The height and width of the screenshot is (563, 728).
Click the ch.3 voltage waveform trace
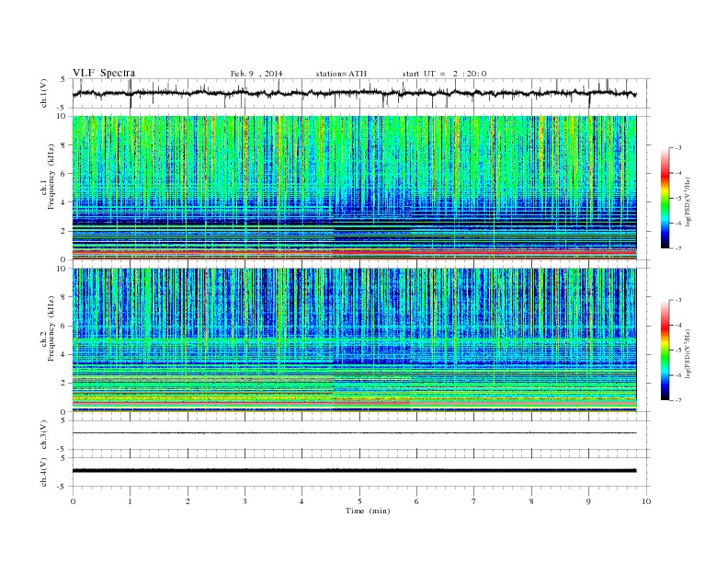point(354,433)
